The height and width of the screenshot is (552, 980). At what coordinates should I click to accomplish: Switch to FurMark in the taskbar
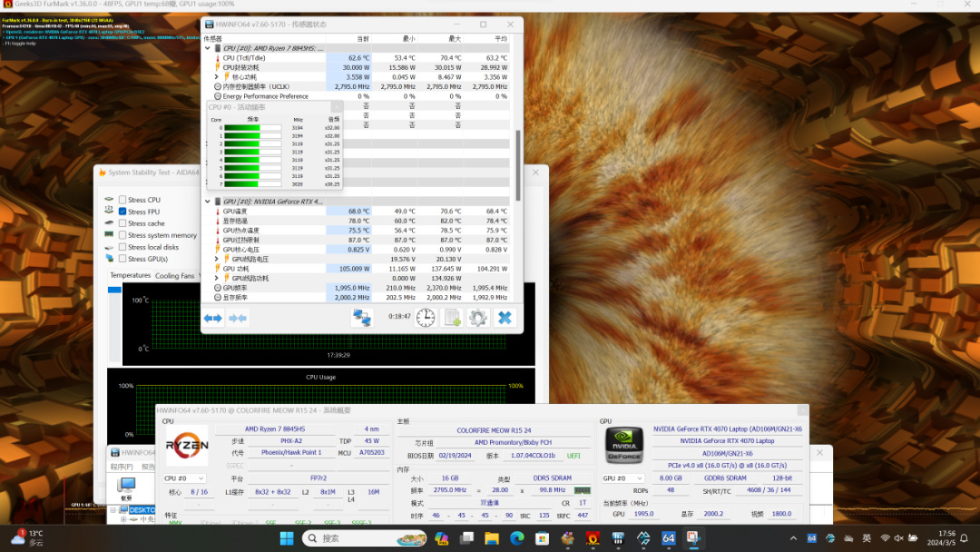point(593,538)
